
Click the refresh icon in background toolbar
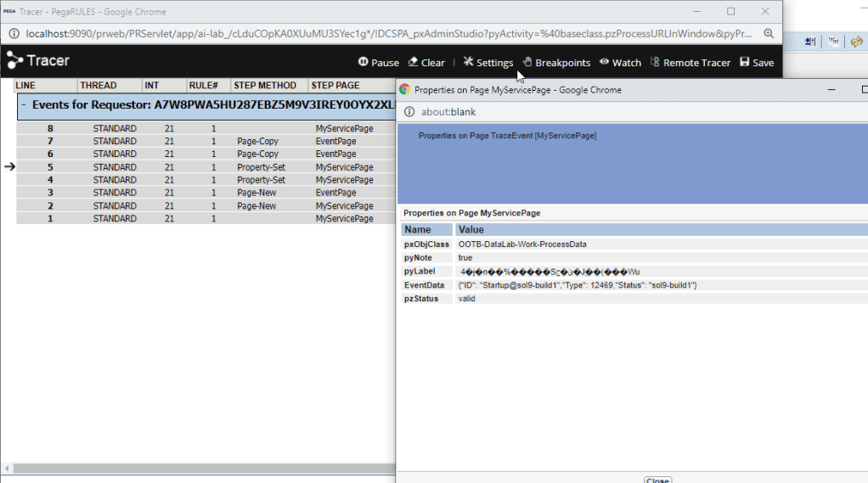(x=855, y=42)
